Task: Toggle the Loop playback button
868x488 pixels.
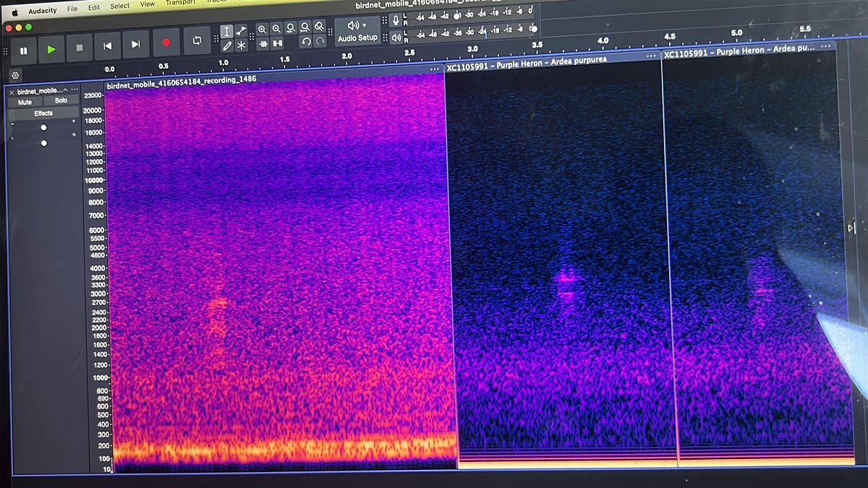Action: [197, 40]
